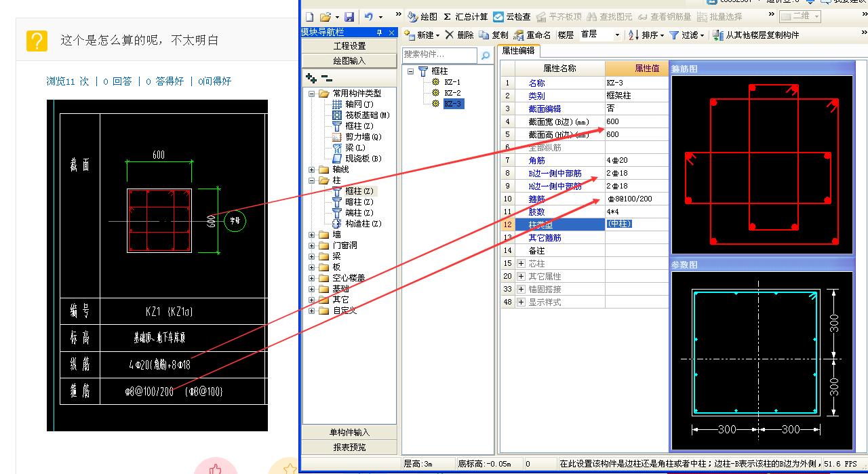This screenshot has width=868, height=474.
Task: Expand the 门窗洞 folder
Action: point(312,245)
